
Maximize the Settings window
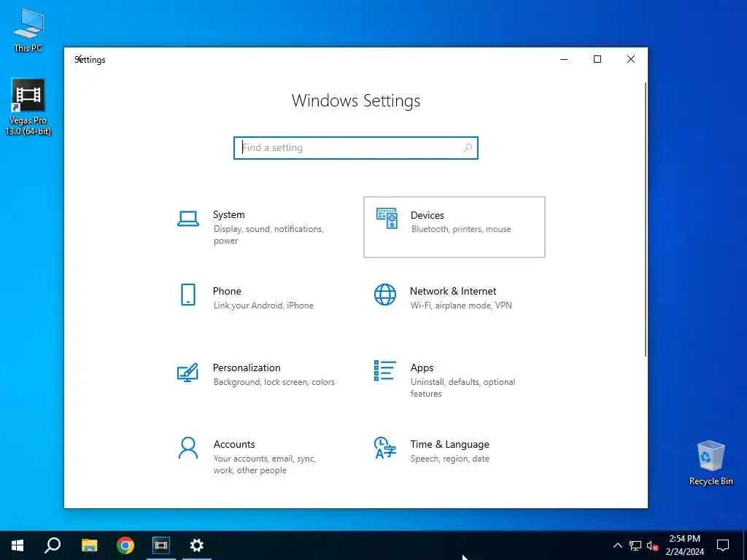click(x=597, y=59)
